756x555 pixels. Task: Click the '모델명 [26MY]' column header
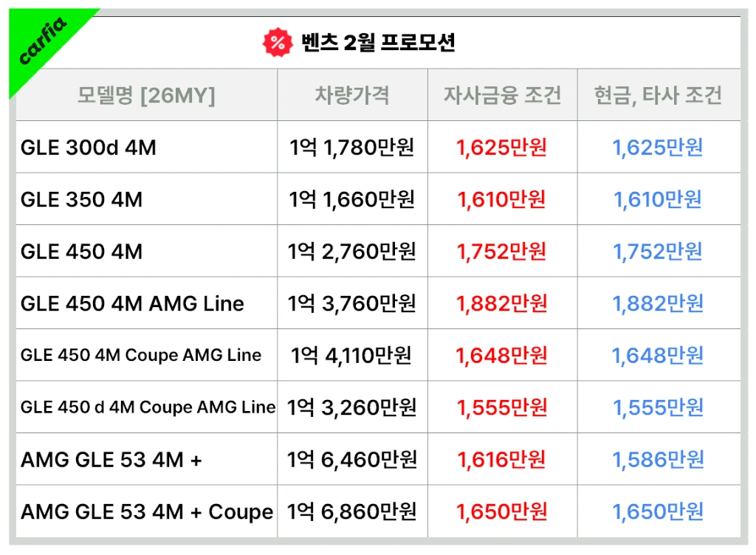[x=146, y=95]
